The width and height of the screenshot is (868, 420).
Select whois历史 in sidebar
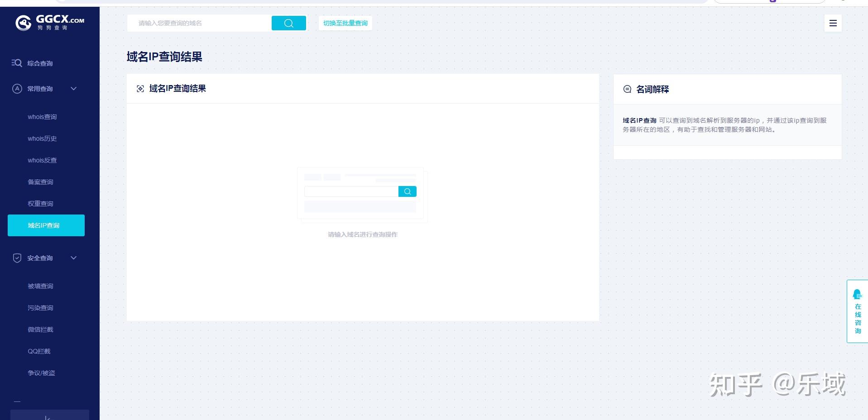(42, 138)
